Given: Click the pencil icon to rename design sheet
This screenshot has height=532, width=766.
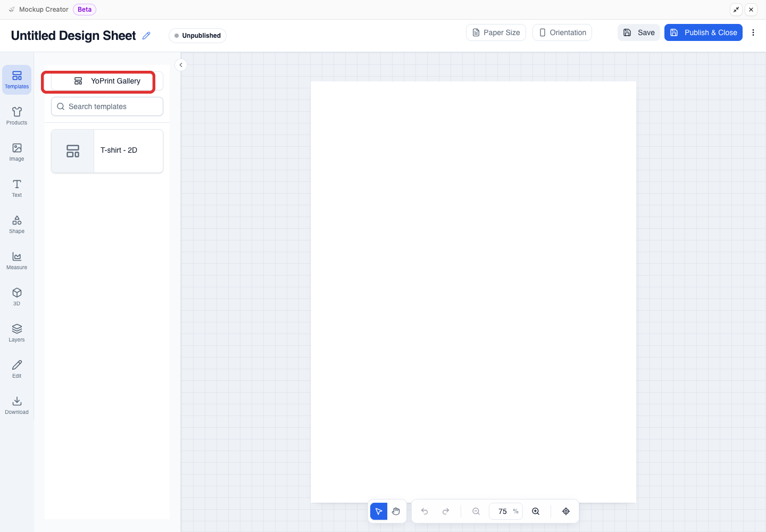Looking at the screenshot, I should [146, 36].
